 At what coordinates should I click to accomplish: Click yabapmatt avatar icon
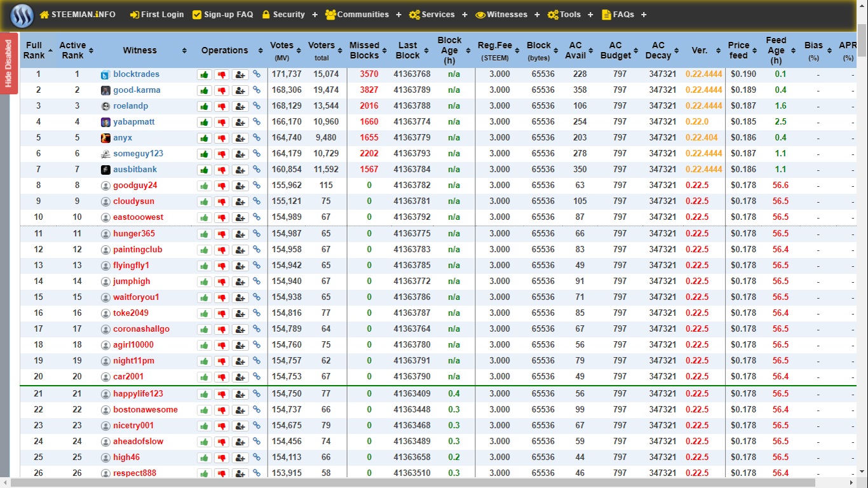tap(105, 122)
